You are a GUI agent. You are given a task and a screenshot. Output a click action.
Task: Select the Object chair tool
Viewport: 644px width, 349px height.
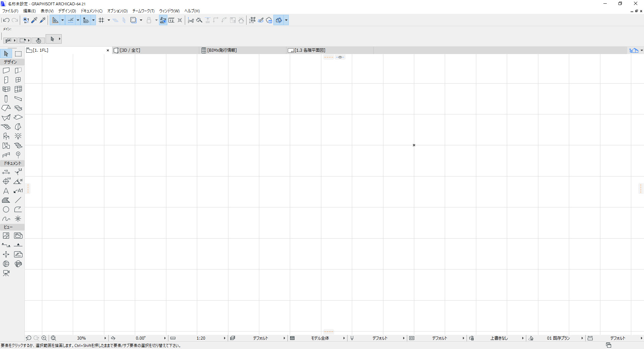(6, 136)
